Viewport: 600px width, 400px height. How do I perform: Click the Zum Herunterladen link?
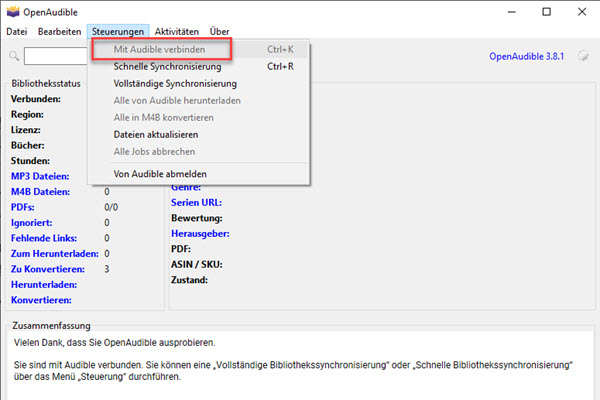54,253
